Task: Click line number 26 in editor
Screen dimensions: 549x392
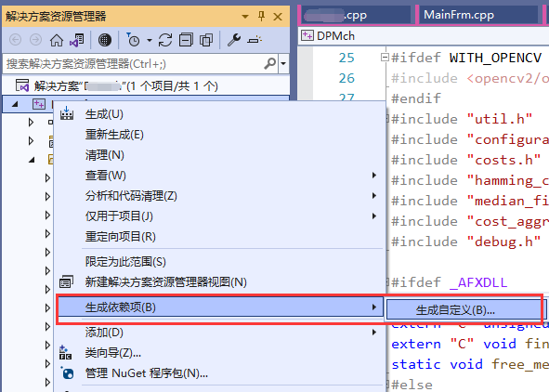Action: coord(346,78)
